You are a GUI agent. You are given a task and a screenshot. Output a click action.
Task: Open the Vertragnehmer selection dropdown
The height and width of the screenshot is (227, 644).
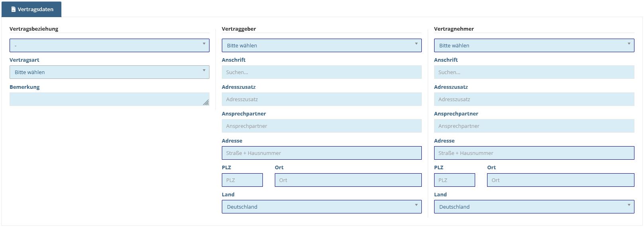point(534,45)
